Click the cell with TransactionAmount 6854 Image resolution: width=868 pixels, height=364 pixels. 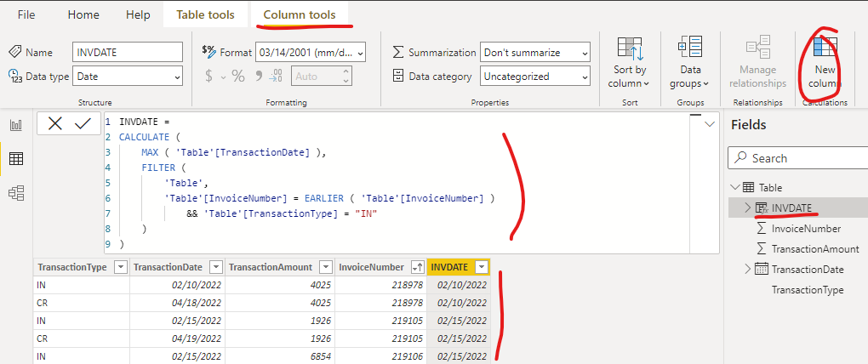[x=280, y=356]
